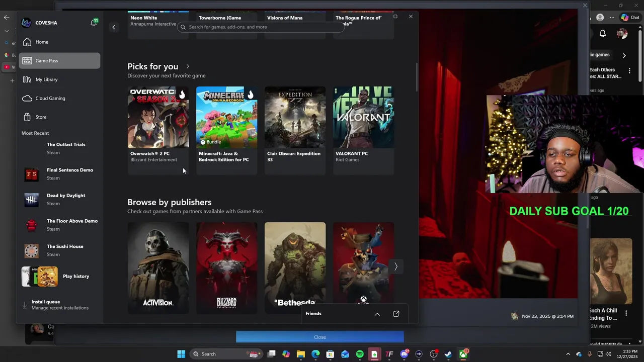The width and height of the screenshot is (644, 362).
Task: Open Install queue download icon
Action: [x=25, y=305]
